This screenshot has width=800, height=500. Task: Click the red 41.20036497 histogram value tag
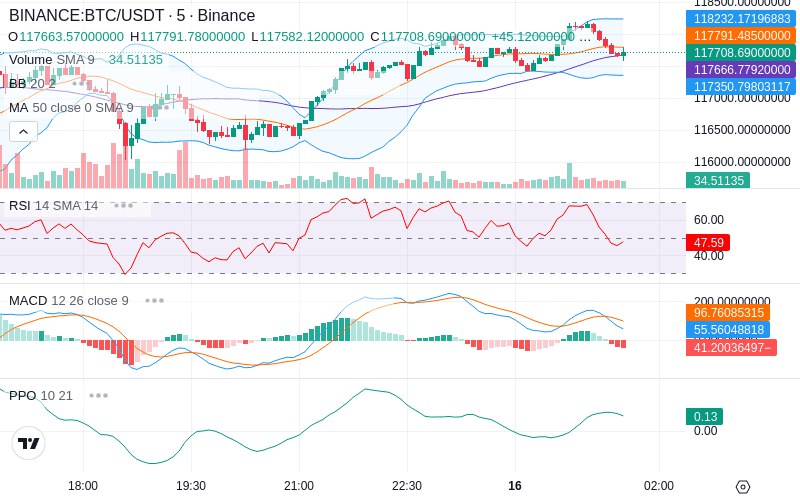(x=731, y=347)
